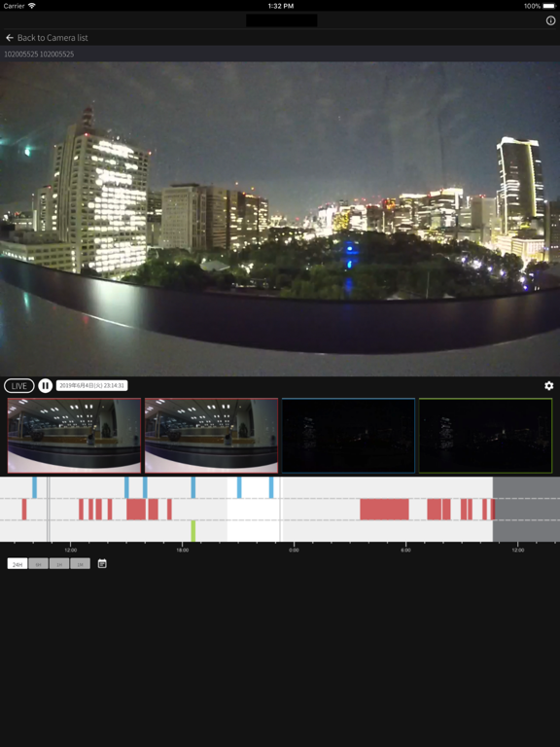Select the 1M timeline range
Viewport: 560px width, 747px height.
(x=81, y=563)
